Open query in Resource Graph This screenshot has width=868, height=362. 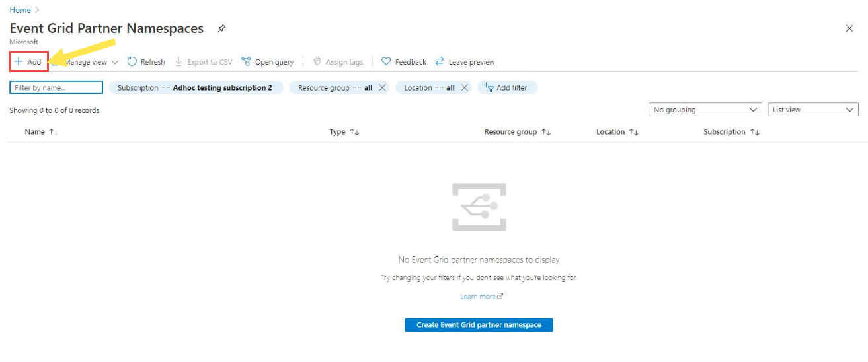pos(268,62)
